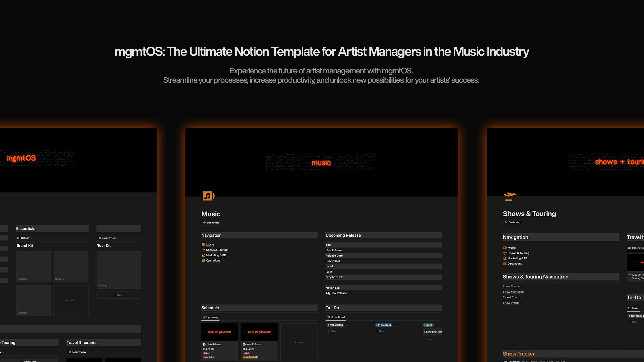Click the gallery icon under Travel Itineraries

click(x=69, y=352)
